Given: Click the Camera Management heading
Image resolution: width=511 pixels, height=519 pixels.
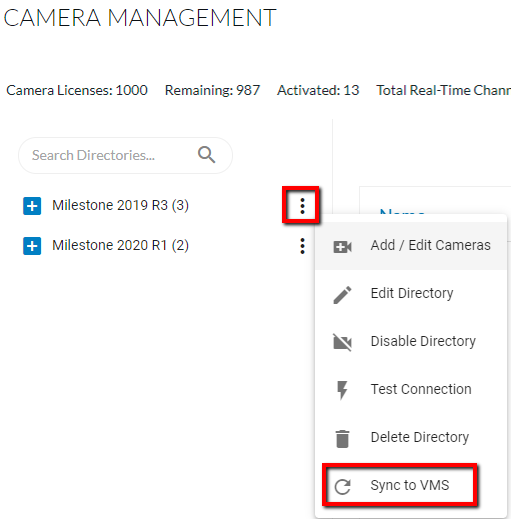Looking at the screenshot, I should click(x=140, y=18).
